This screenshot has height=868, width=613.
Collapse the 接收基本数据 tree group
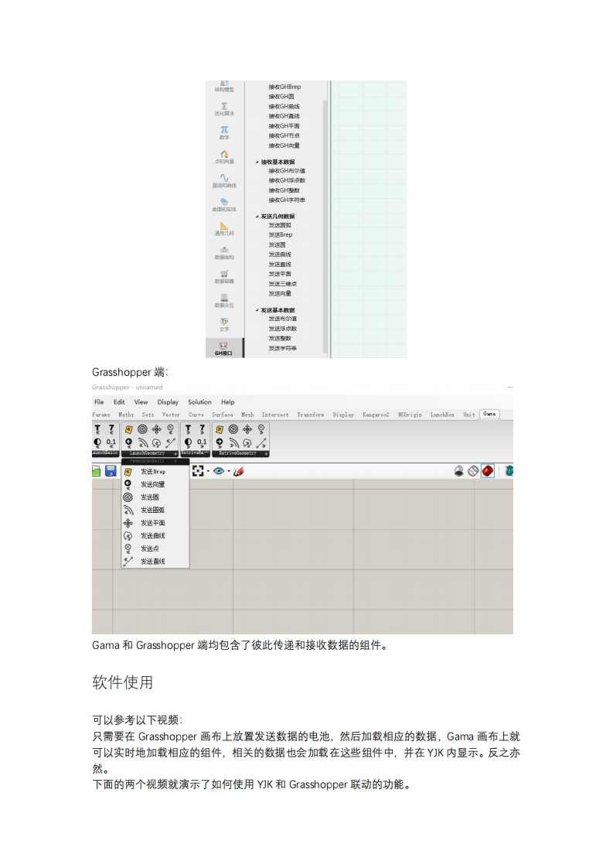click(x=257, y=162)
